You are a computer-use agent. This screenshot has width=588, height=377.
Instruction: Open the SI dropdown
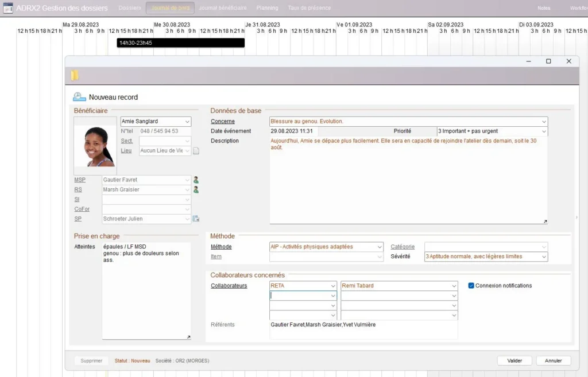187,199
